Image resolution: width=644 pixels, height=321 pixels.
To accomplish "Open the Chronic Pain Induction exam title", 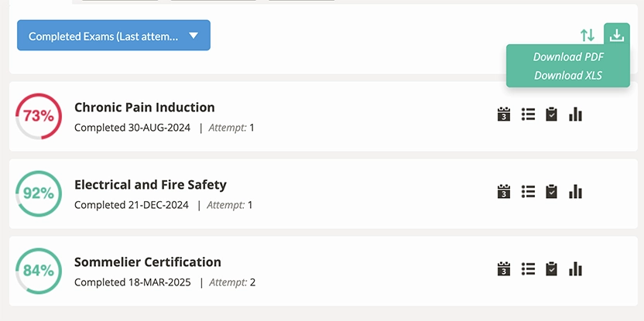I will pyautogui.click(x=145, y=108).
